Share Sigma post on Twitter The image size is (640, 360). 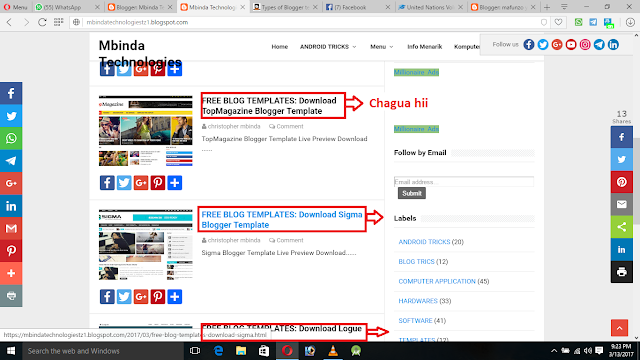(x=124, y=297)
